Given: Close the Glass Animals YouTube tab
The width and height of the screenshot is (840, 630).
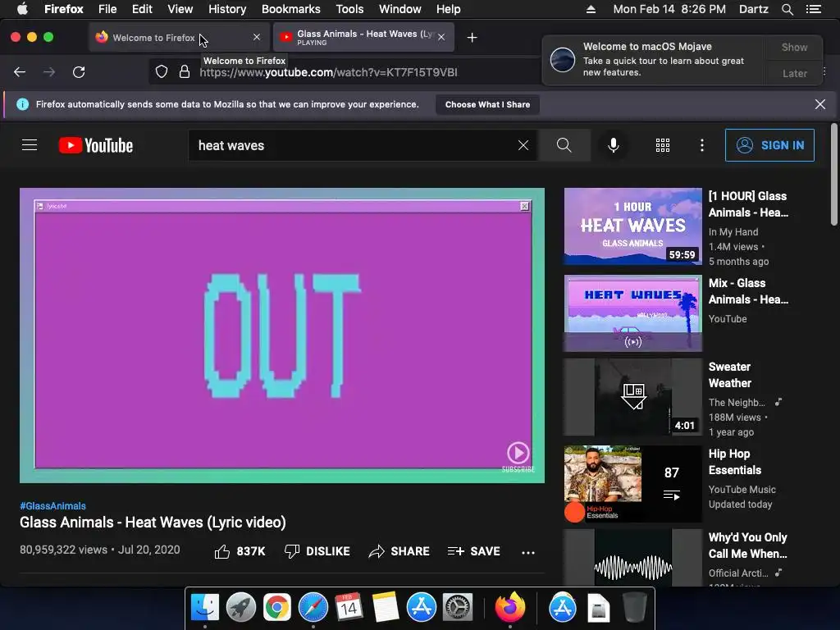Looking at the screenshot, I should point(441,37).
